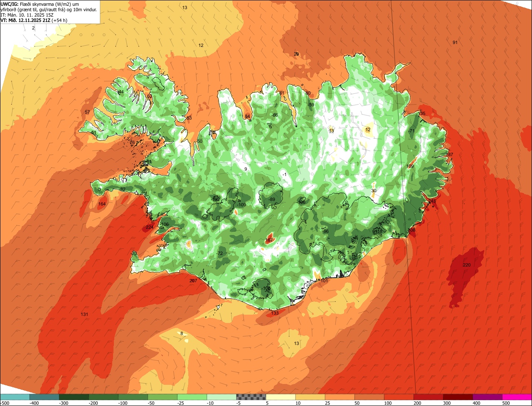Click the light green -25 to -10 legend swatch
The width and height of the screenshot is (532, 406).
point(192,397)
